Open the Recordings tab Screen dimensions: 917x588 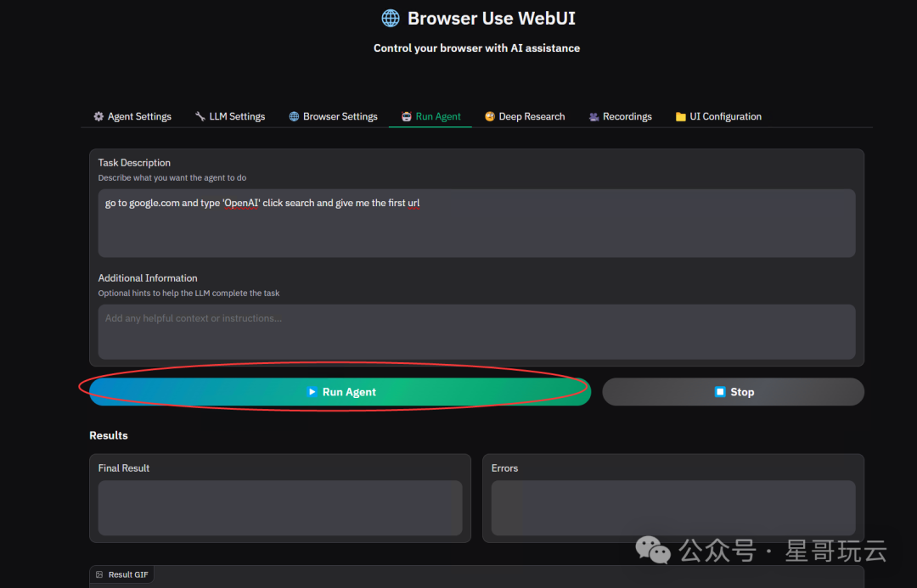pos(620,116)
